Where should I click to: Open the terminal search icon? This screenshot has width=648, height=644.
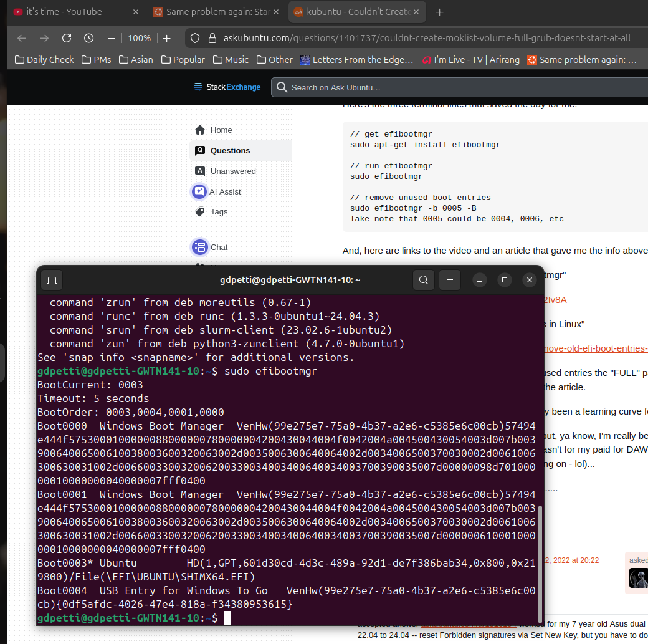(423, 281)
